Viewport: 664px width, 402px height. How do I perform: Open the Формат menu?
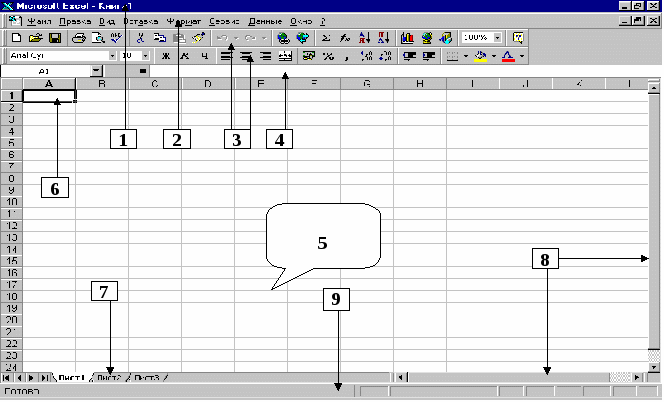183,20
